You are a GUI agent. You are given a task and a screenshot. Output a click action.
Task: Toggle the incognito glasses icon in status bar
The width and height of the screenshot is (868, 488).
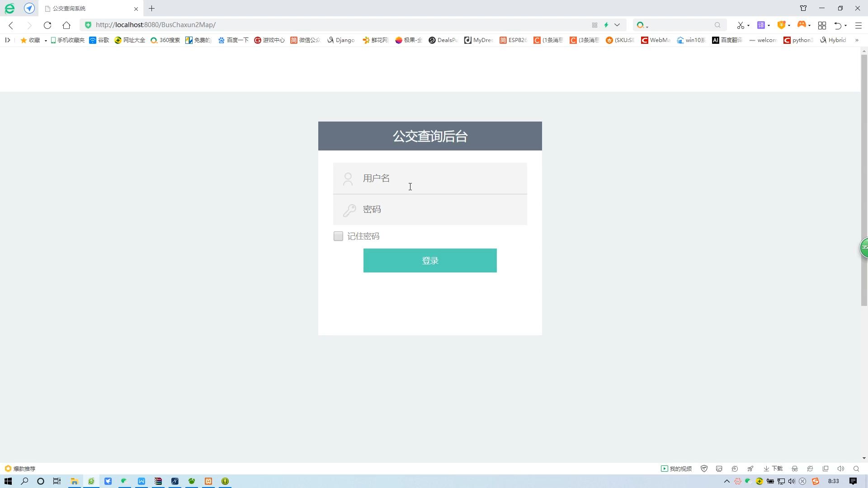(794, 469)
